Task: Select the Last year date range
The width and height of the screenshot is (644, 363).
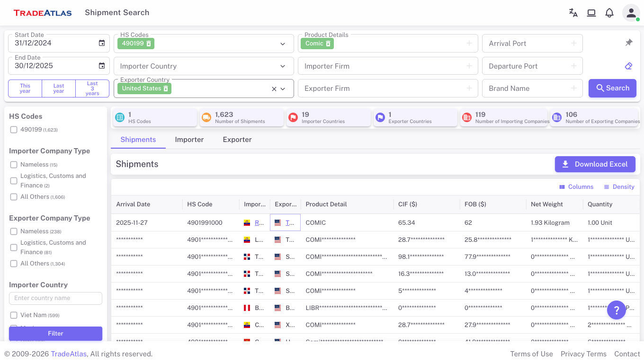Action: [x=59, y=89]
